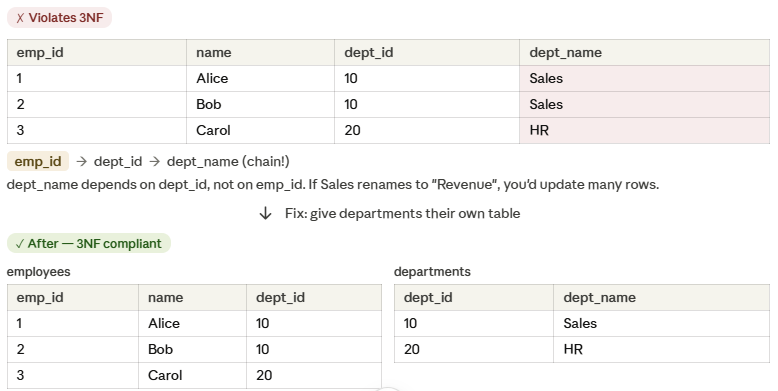Image resolution: width=778 pixels, height=391 pixels.
Task: Select emp_id 2 in the Violates 3NF table
Action: coord(97,105)
